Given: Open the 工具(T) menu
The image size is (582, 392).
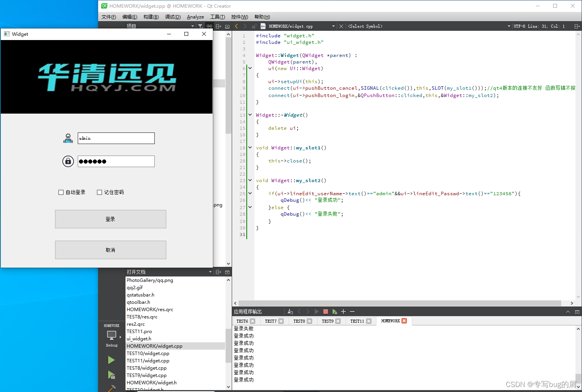Looking at the screenshot, I should [x=217, y=17].
